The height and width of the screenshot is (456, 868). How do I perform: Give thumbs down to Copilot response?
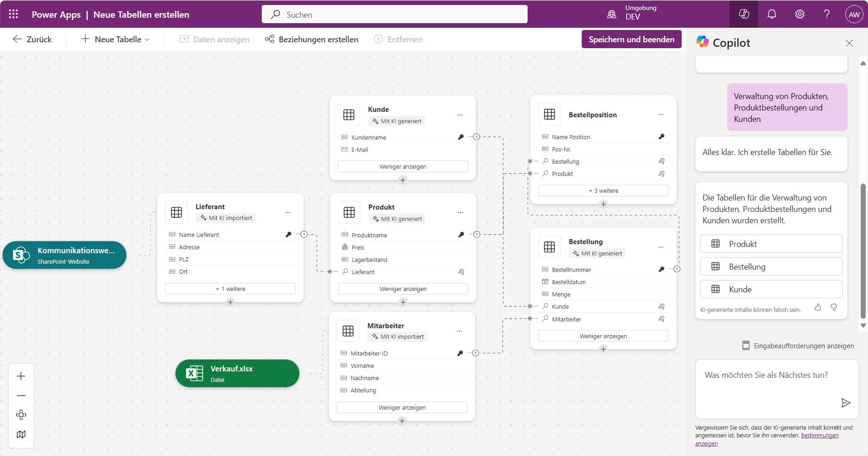pos(833,307)
